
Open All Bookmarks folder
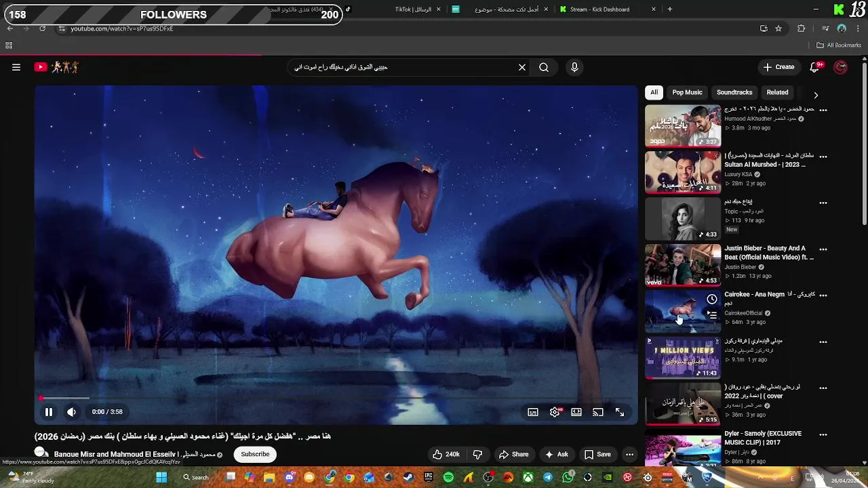pos(839,45)
